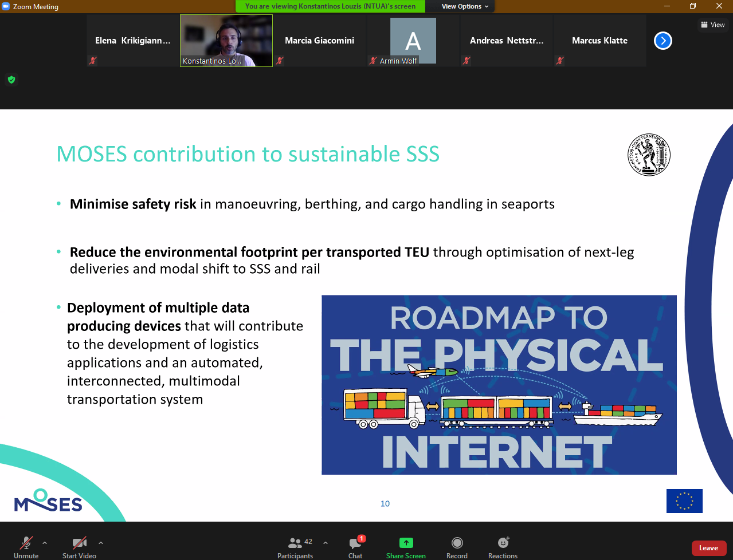Open video options arrow beside Start Video

[101, 543]
